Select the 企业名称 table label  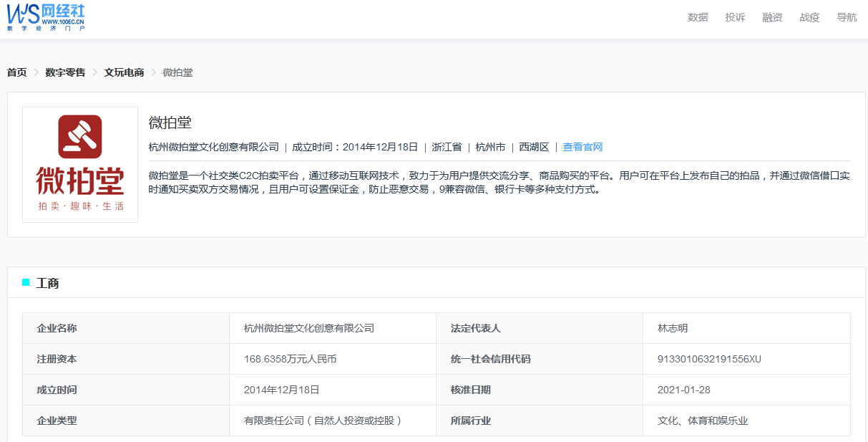point(57,328)
